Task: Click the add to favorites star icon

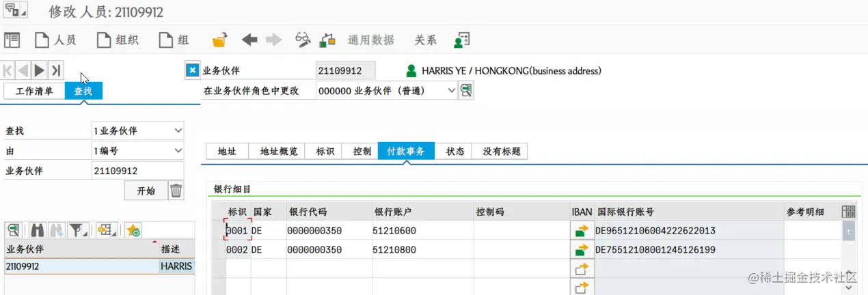Action: 133,230
